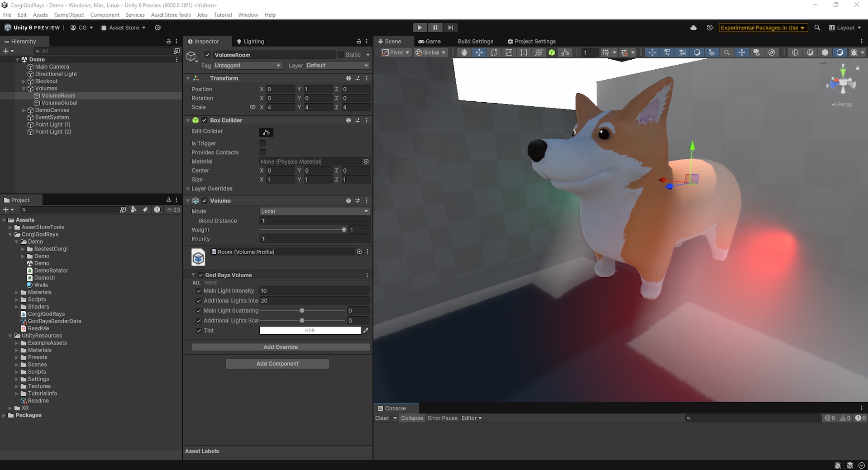Screen dimensions: 868x470
Task: Select the Rotate tool in Scene toolbar
Action: (494, 52)
